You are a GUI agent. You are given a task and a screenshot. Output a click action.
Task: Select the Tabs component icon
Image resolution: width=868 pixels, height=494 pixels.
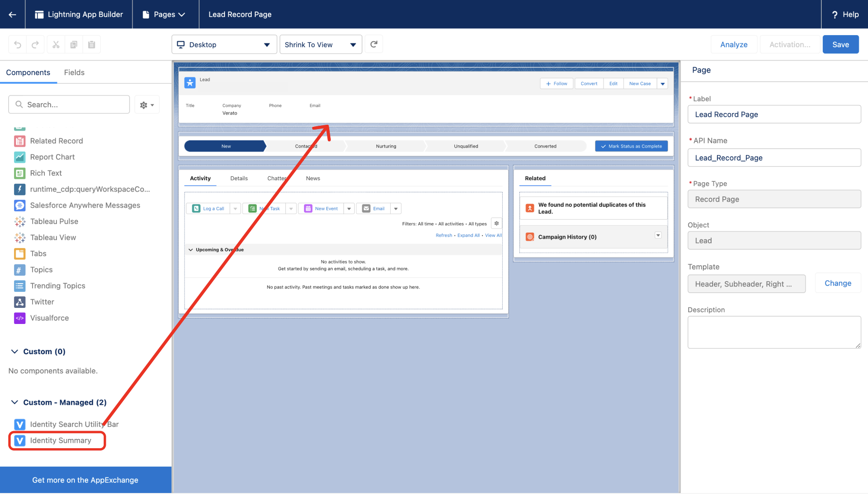19,253
